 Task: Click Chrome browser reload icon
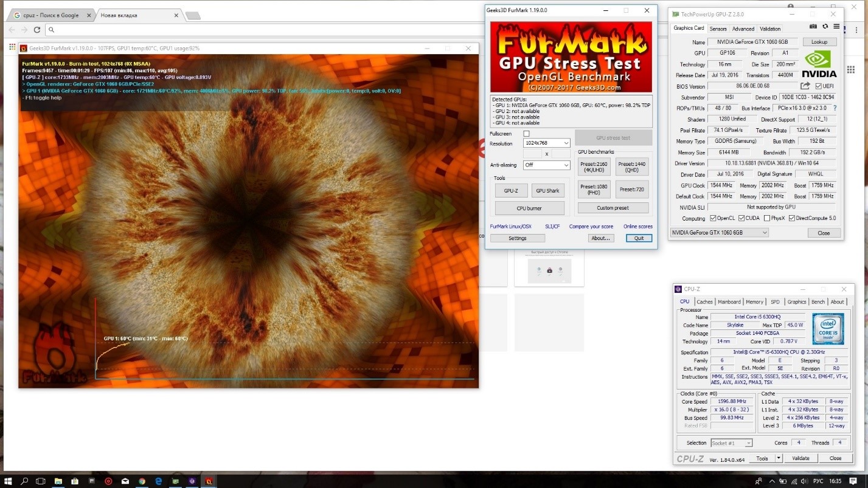(x=37, y=29)
